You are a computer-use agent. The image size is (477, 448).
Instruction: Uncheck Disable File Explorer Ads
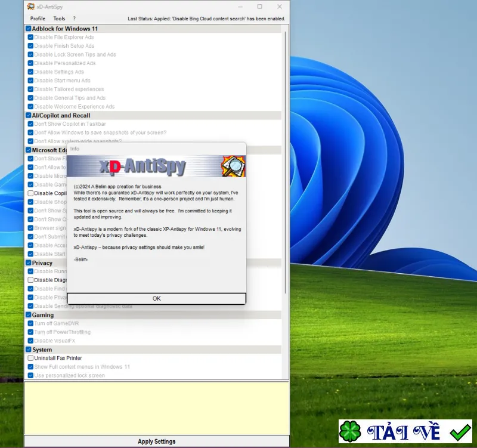pos(30,37)
